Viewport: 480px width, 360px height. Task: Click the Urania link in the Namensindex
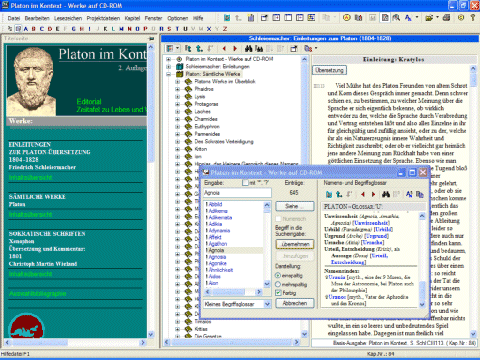coord(337,277)
